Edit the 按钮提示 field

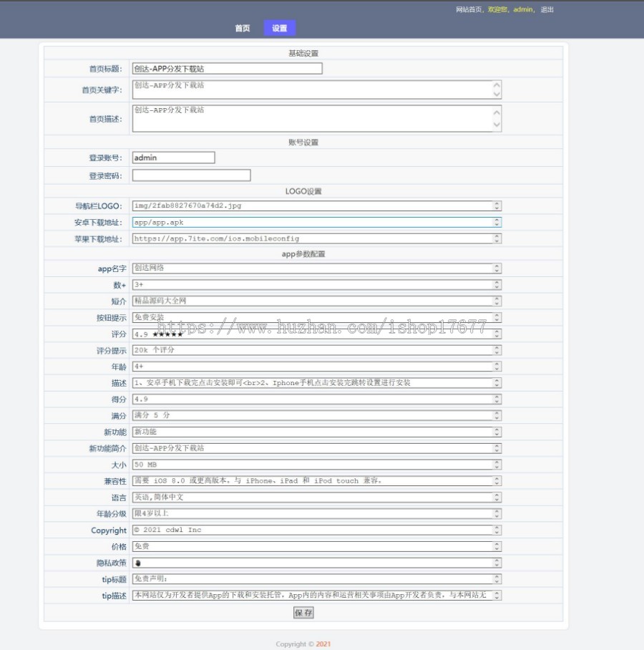pyautogui.click(x=316, y=318)
